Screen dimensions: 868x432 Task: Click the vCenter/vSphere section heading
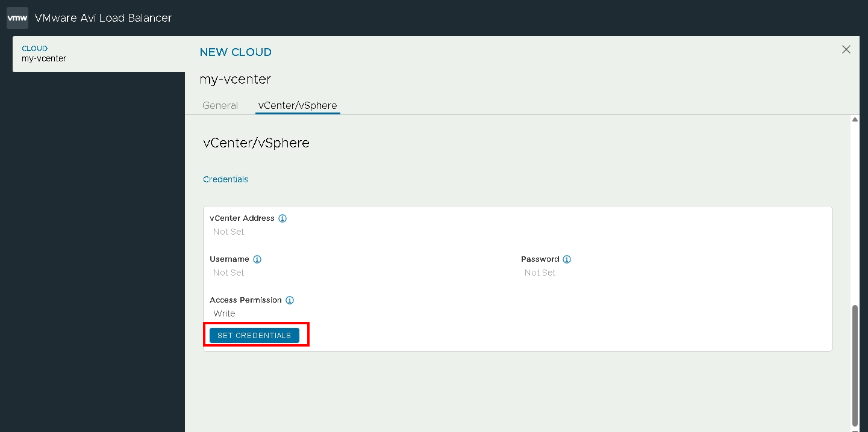click(x=257, y=143)
